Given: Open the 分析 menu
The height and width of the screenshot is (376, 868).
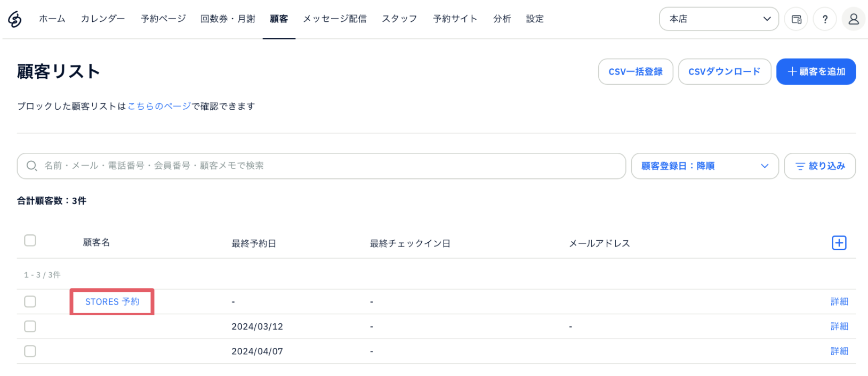Looking at the screenshot, I should tap(502, 19).
